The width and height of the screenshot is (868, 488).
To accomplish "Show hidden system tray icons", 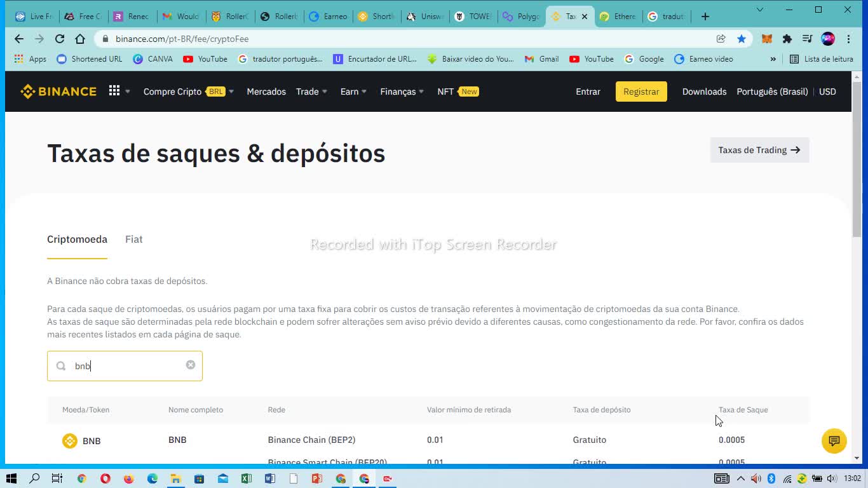I will 740,478.
